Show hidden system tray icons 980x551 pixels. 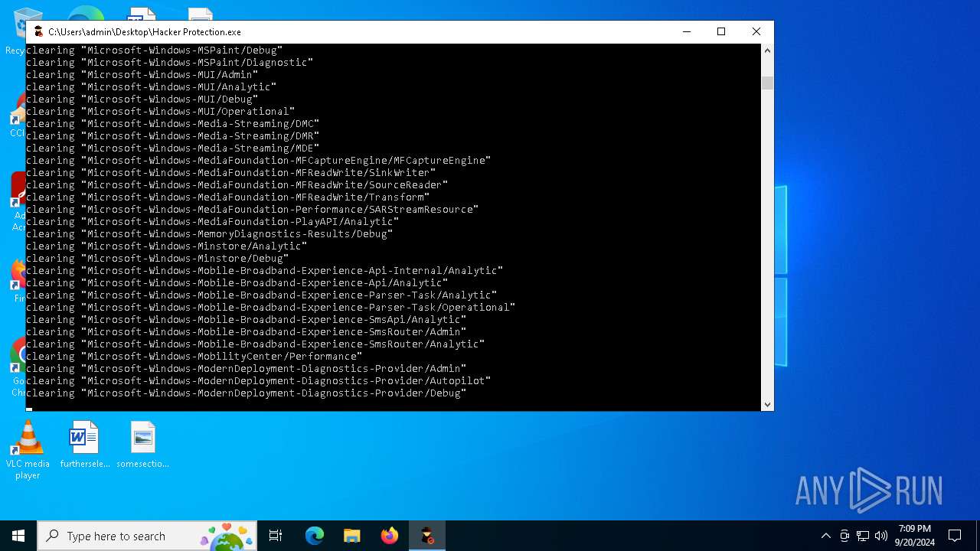click(825, 536)
